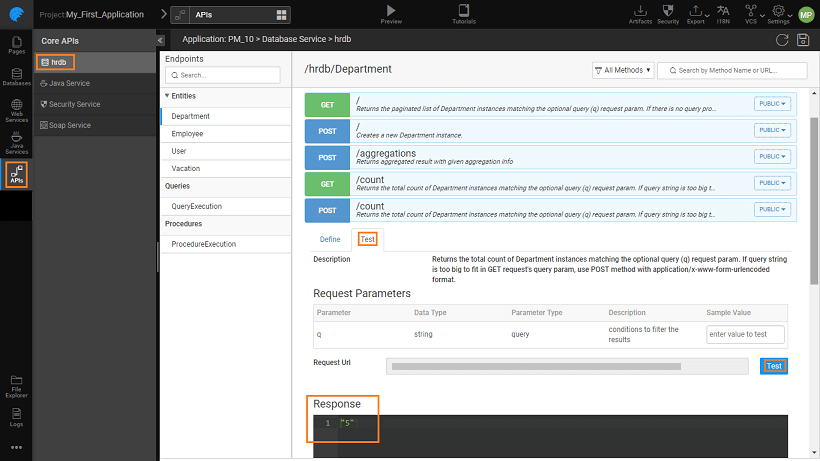
Task: Select the Test tab
Action: click(368, 239)
